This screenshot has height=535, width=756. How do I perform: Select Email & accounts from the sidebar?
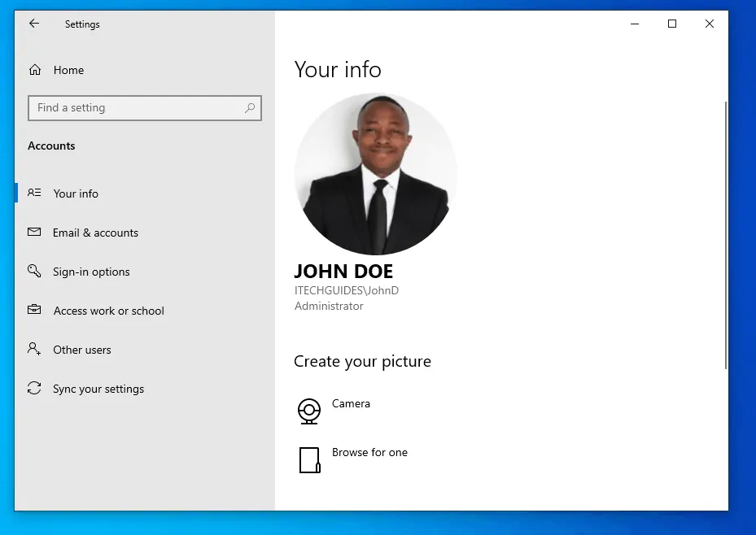95,233
